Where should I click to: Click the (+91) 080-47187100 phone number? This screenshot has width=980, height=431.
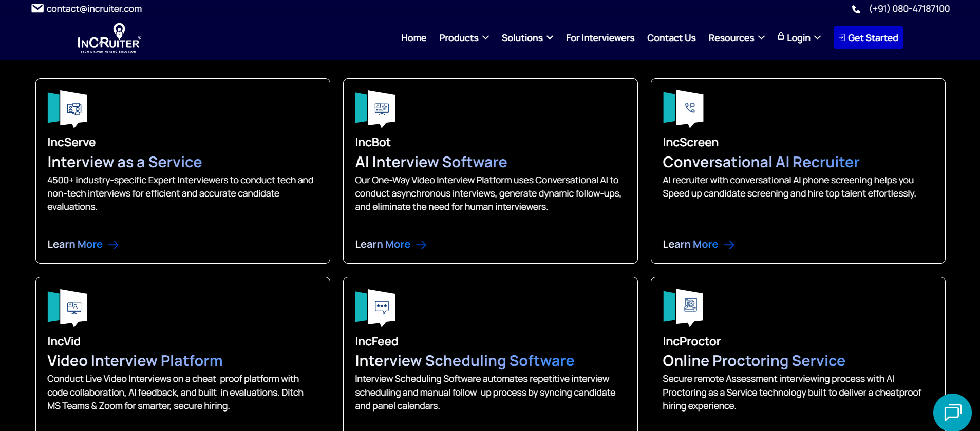pos(909,9)
